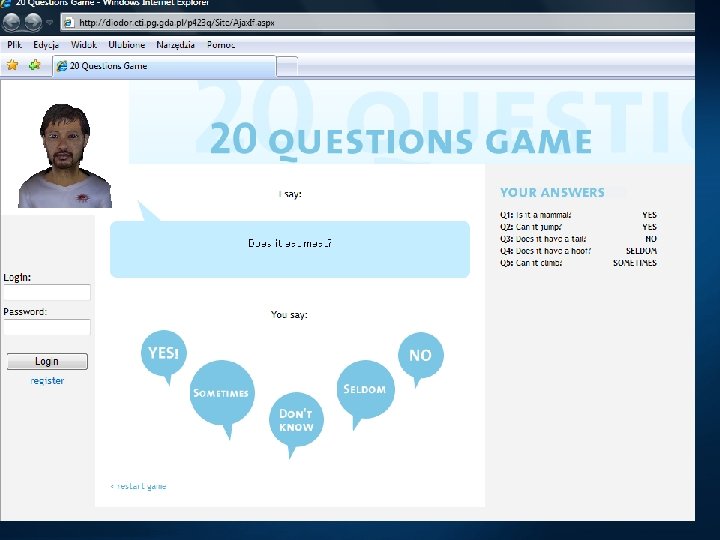The image size is (720, 540).
Task: Click the SOMETIMES answer value for Q5
Action: 635,263
